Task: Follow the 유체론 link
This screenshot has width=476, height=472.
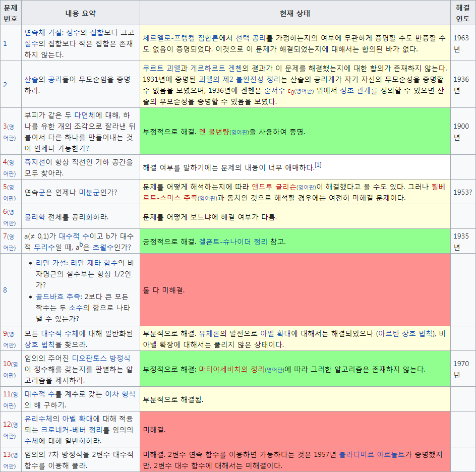Action: (x=209, y=334)
